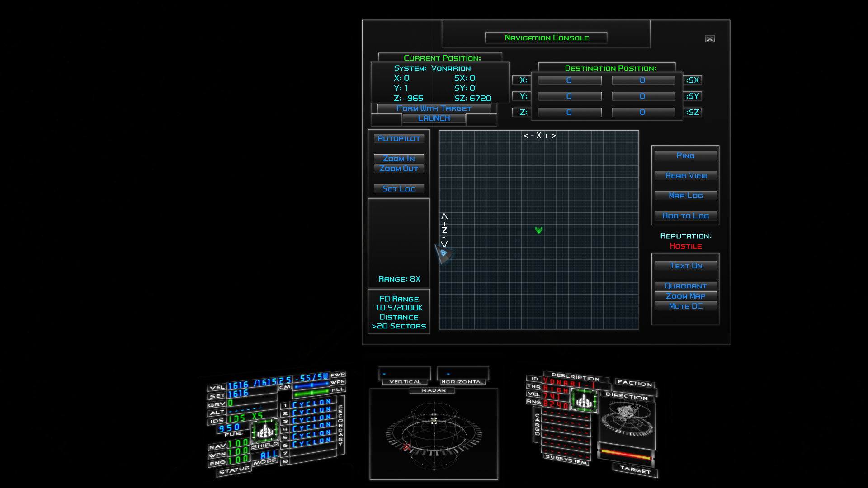This screenshot has width=868, height=488.
Task: Click the Vertical indicator box above radar
Action: [x=405, y=373]
